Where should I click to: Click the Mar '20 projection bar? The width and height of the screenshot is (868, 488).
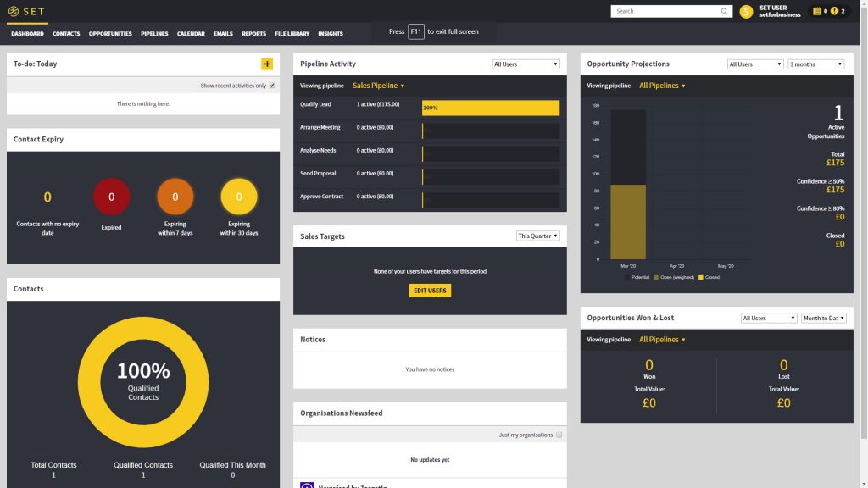(628, 184)
